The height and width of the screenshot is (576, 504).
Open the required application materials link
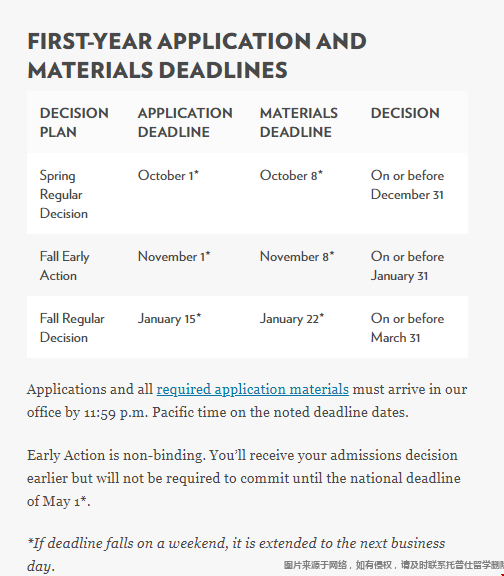tap(252, 389)
